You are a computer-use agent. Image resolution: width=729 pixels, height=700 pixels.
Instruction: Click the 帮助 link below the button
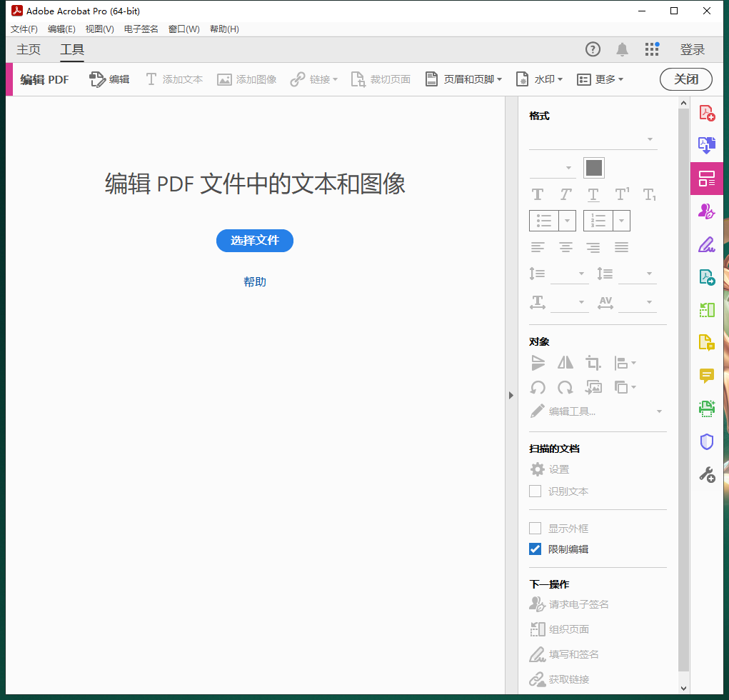coord(254,282)
